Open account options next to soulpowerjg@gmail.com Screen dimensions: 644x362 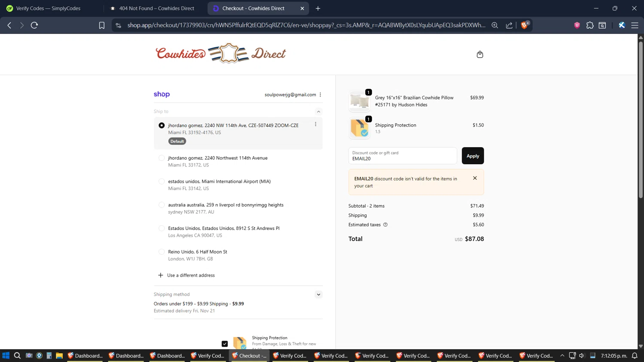point(320,95)
